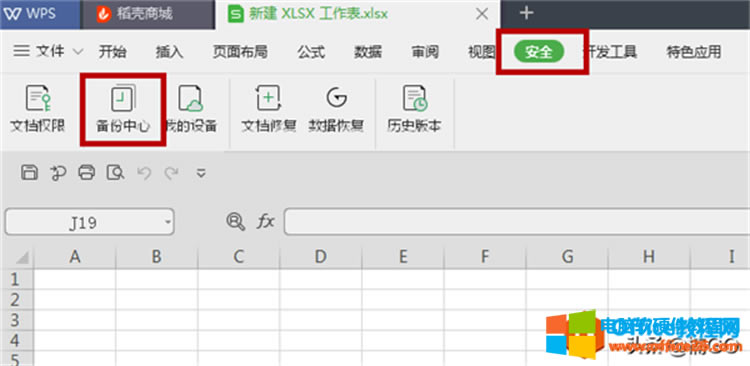Click the zoom magnifier beside fx
Screen dimensions: 750x366
pos(235,222)
